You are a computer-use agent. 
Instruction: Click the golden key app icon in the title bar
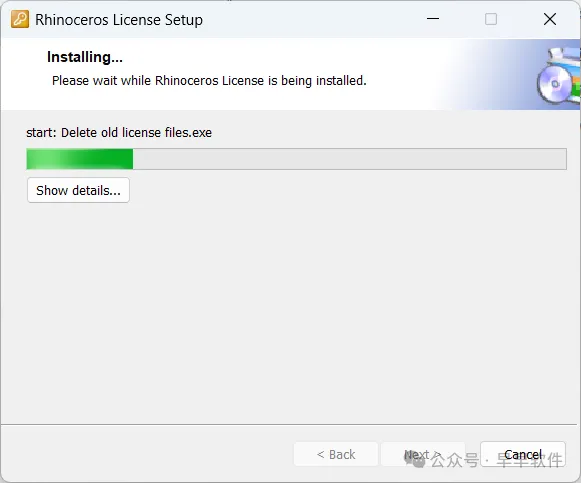(20, 19)
